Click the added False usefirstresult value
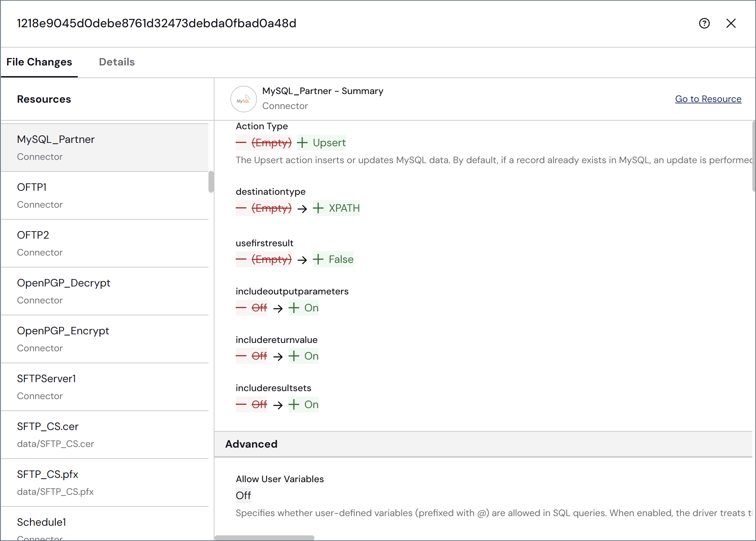The width and height of the screenshot is (756, 541). tap(333, 259)
